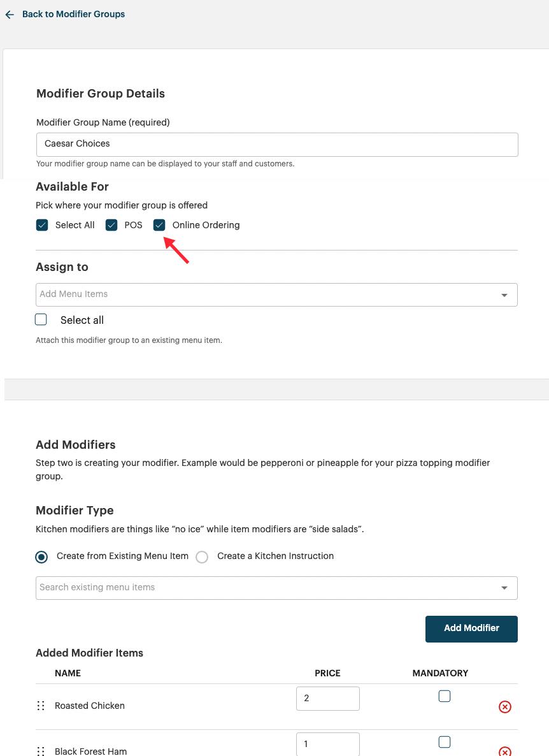Viewport: 549px width, 756px height.
Task: Click the back arrow icon at top left
Action: pyautogui.click(x=9, y=14)
